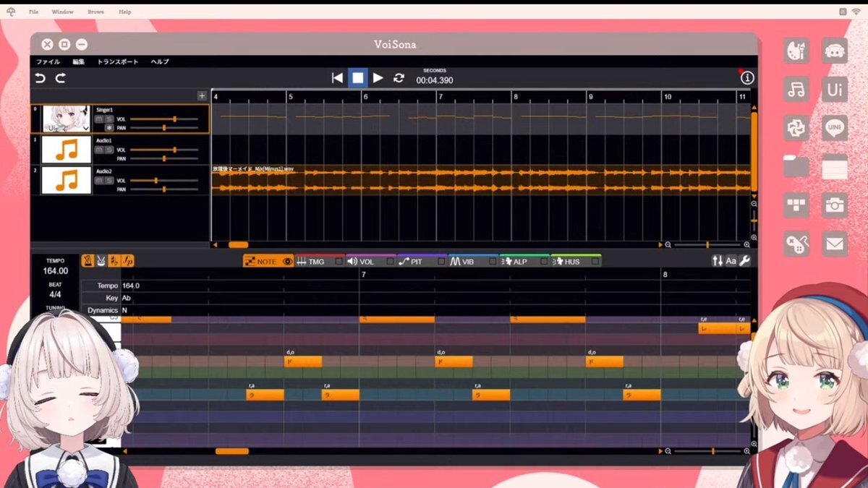This screenshot has width=868, height=488.
Task: Toggle loop playback
Action: point(399,78)
